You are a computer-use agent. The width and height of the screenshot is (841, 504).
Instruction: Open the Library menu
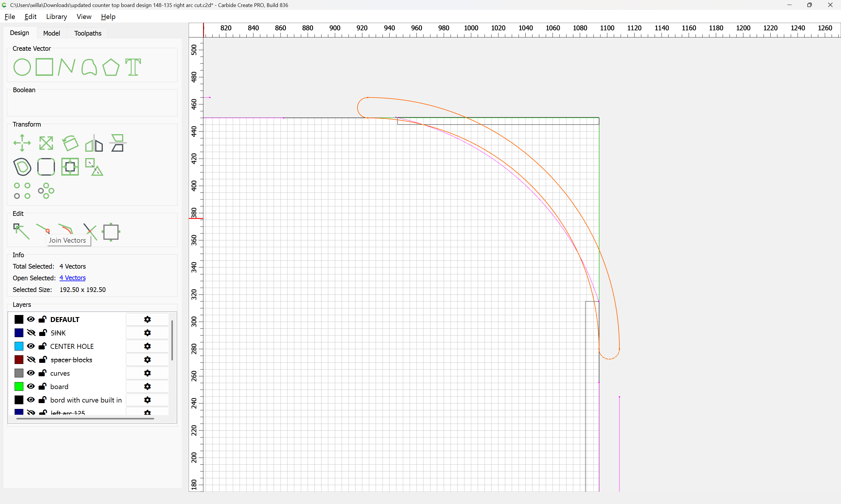point(56,17)
